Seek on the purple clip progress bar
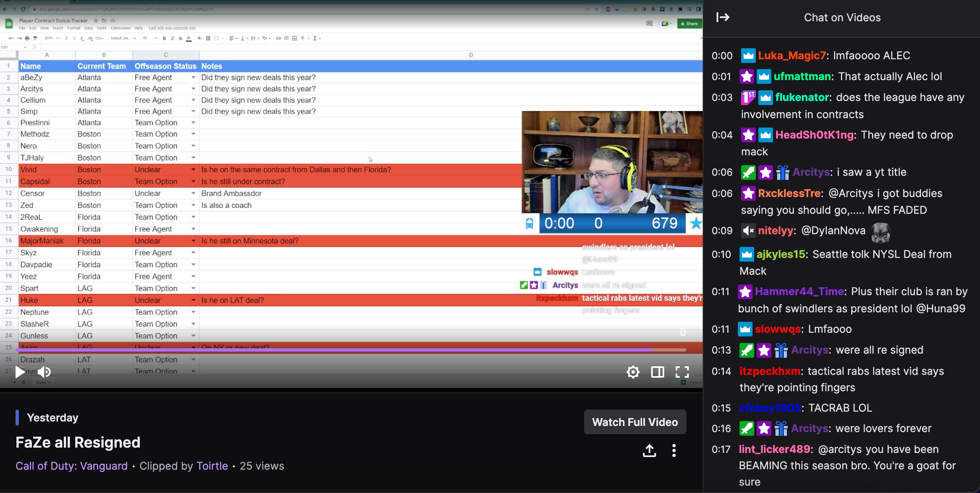This screenshot has width=980, height=493. (351, 350)
